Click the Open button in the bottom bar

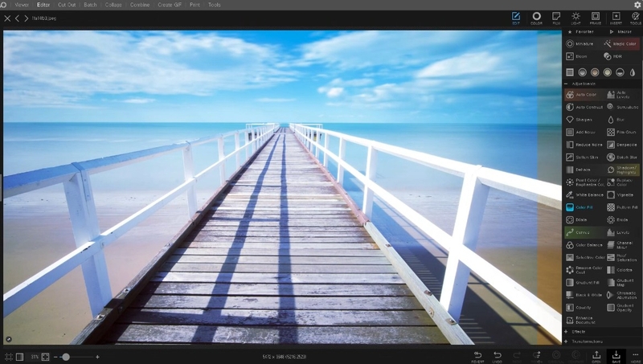pos(596,356)
